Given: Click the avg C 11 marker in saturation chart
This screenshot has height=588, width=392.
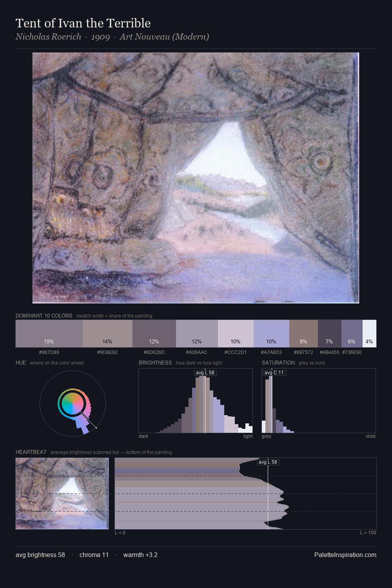Looking at the screenshot, I should click(x=274, y=373).
